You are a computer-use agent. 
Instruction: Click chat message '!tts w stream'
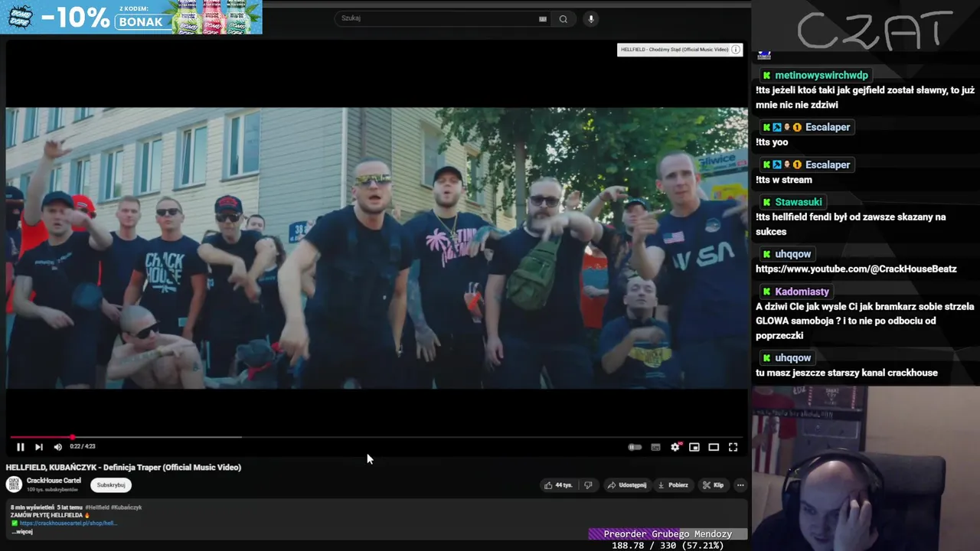784,180
